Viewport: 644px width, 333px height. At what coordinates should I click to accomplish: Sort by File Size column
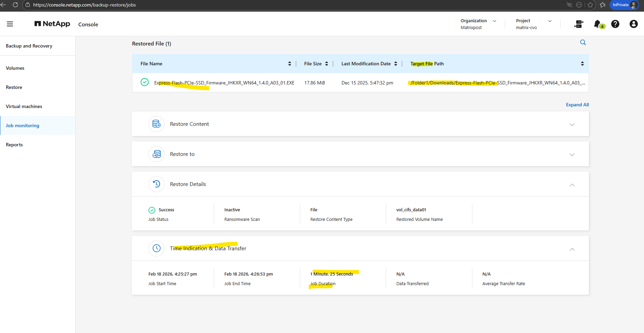point(327,64)
